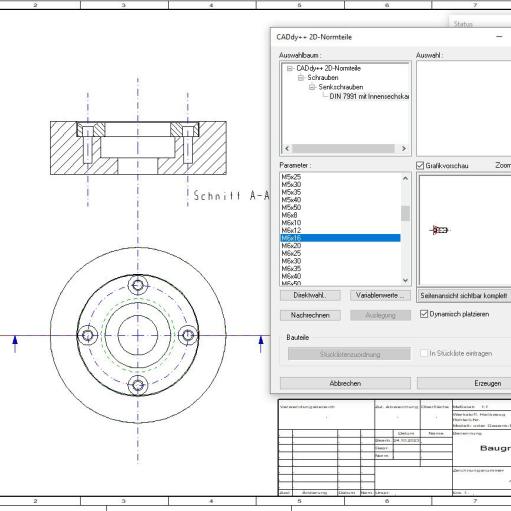Minimize the CADdy++ 2D-Normteile dialog
This screenshot has width=511, height=511.
(499, 37)
